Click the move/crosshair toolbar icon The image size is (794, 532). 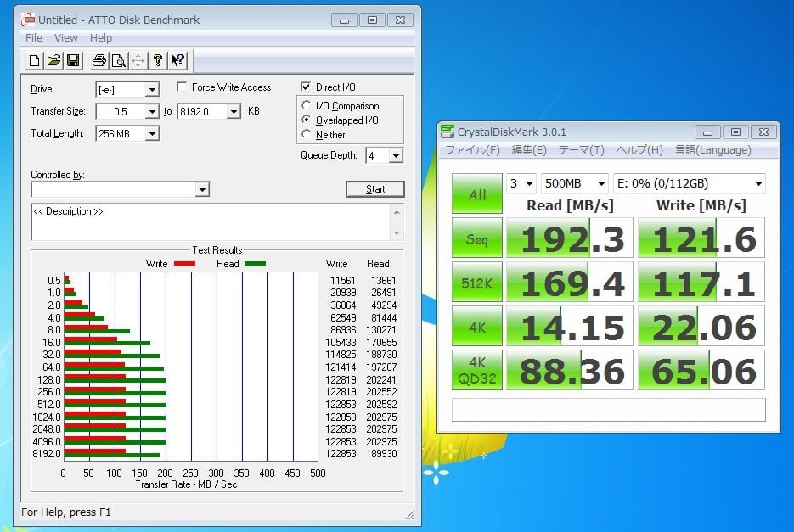point(138,61)
